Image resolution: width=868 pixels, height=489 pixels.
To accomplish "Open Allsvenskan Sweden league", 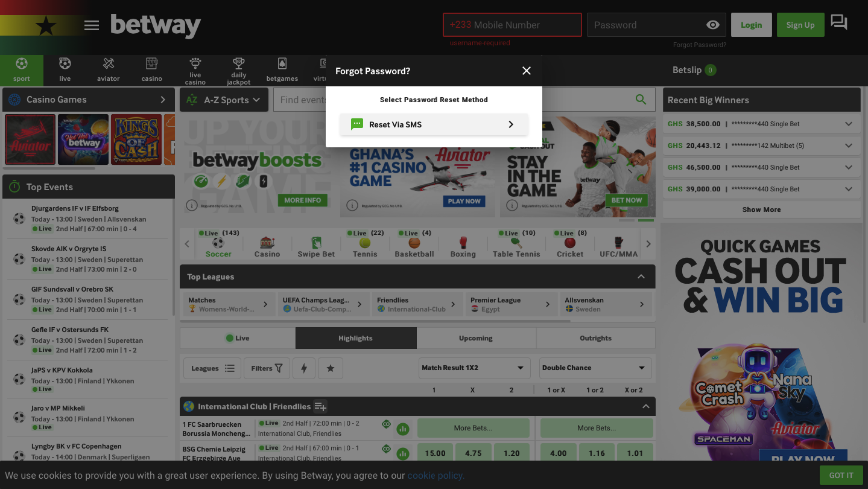I will pos(605,304).
